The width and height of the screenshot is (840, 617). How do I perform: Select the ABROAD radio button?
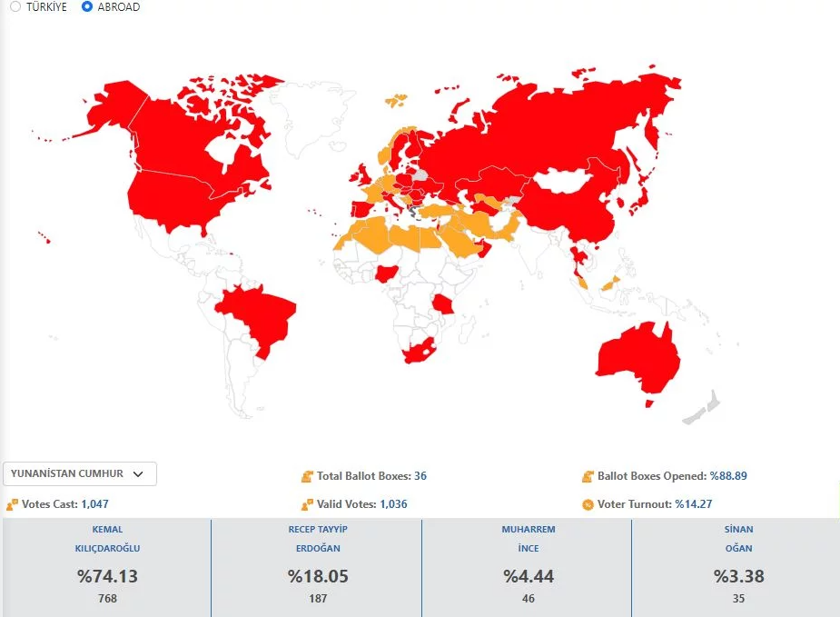coord(87,6)
